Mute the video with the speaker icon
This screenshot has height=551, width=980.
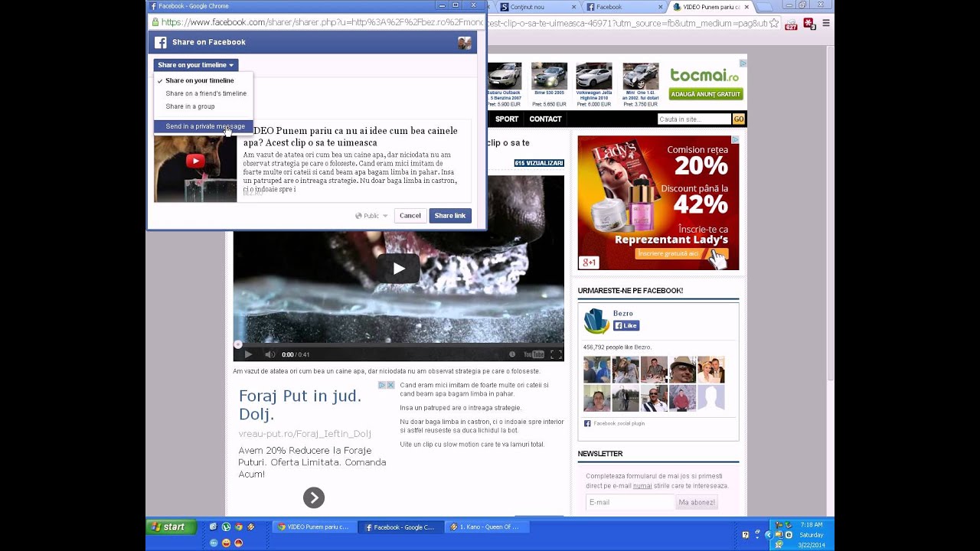click(269, 354)
